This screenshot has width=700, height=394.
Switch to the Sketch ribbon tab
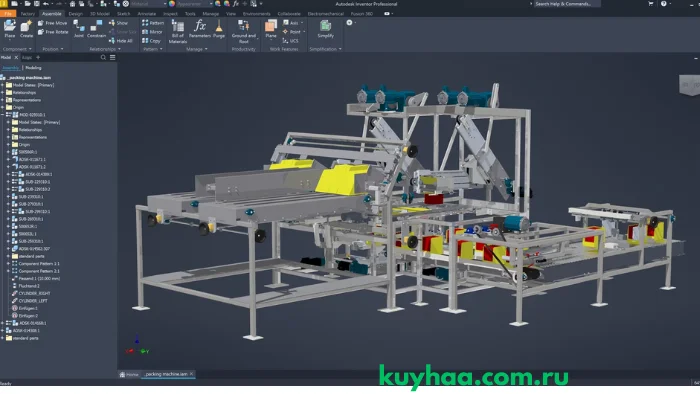pos(124,14)
